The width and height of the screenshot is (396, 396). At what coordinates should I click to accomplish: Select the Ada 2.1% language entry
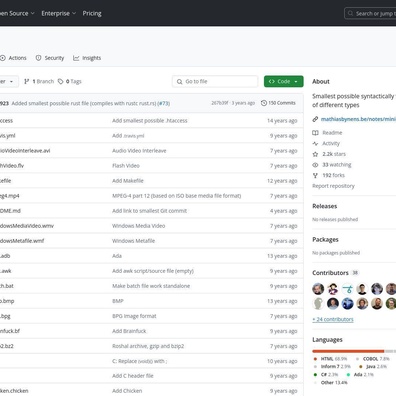pyautogui.click(x=360, y=374)
